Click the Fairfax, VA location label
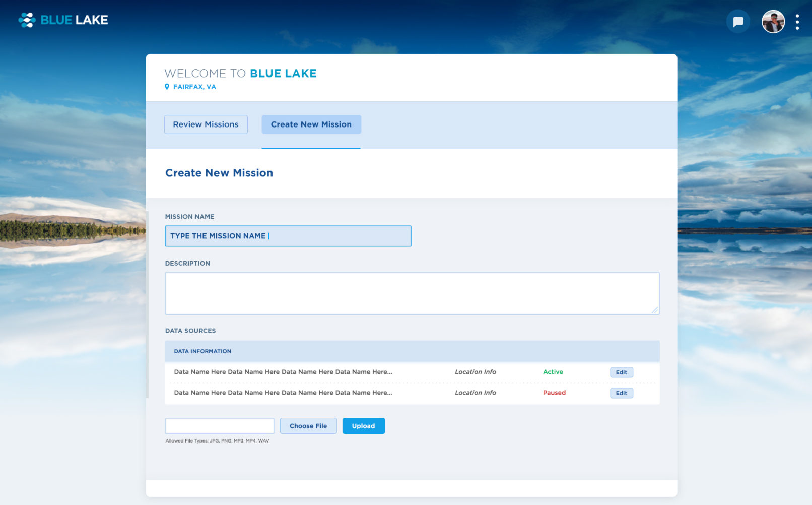 (194, 87)
